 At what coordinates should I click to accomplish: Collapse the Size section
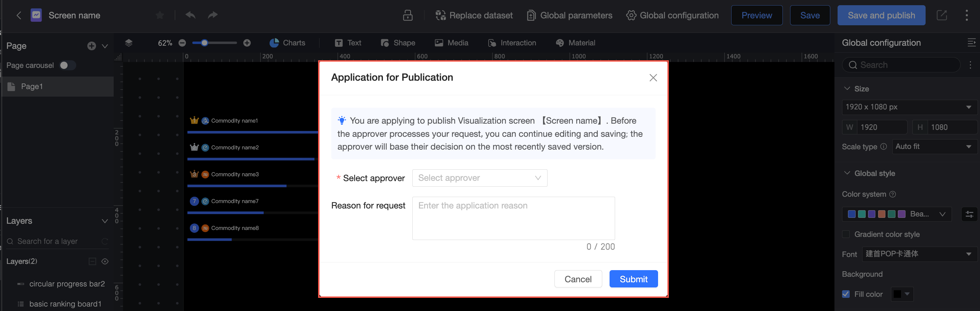(847, 89)
